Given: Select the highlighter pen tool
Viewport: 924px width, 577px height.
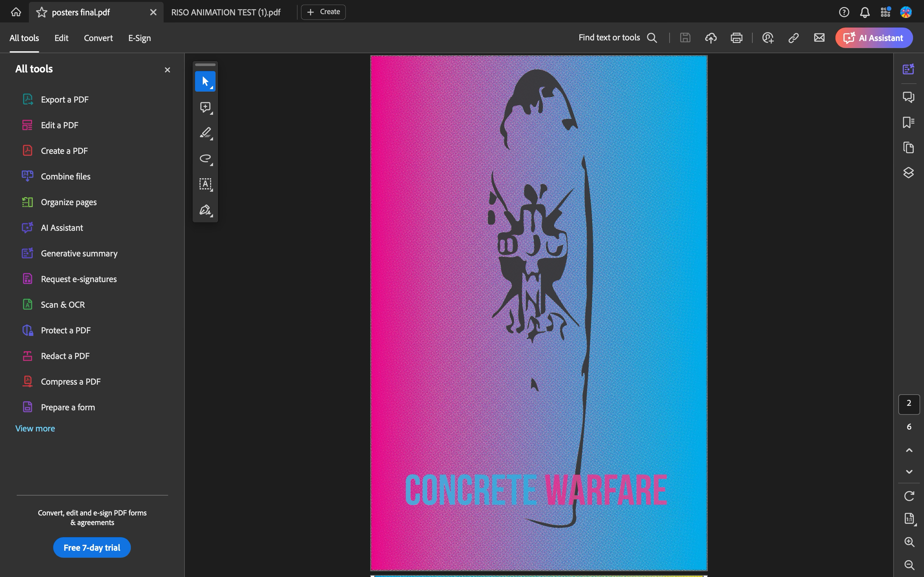Looking at the screenshot, I should pyautogui.click(x=205, y=133).
